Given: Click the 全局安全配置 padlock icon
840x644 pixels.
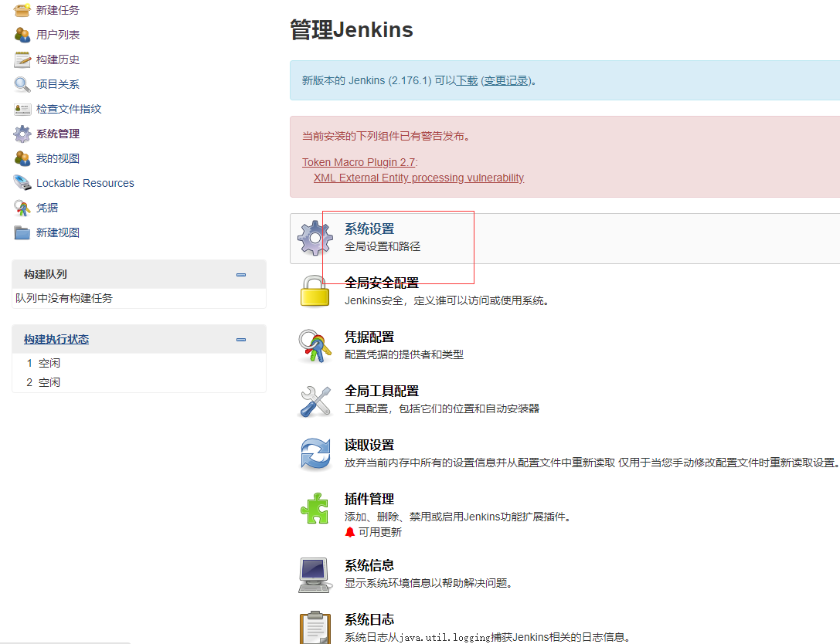Looking at the screenshot, I should [315, 291].
